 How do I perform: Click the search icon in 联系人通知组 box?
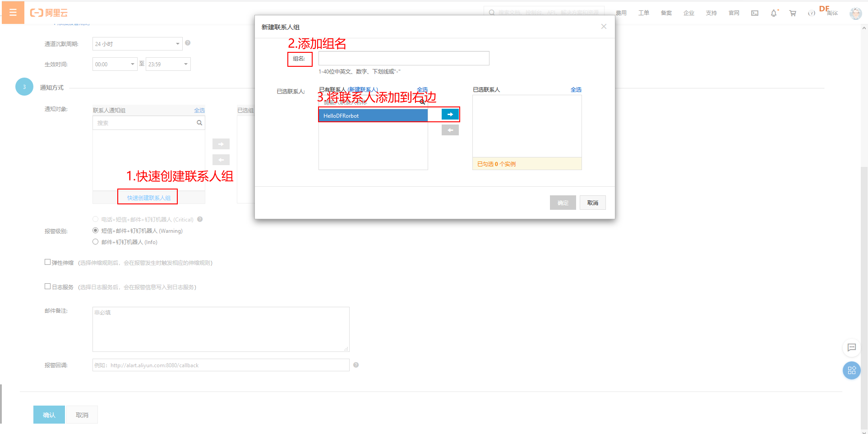[x=199, y=123]
